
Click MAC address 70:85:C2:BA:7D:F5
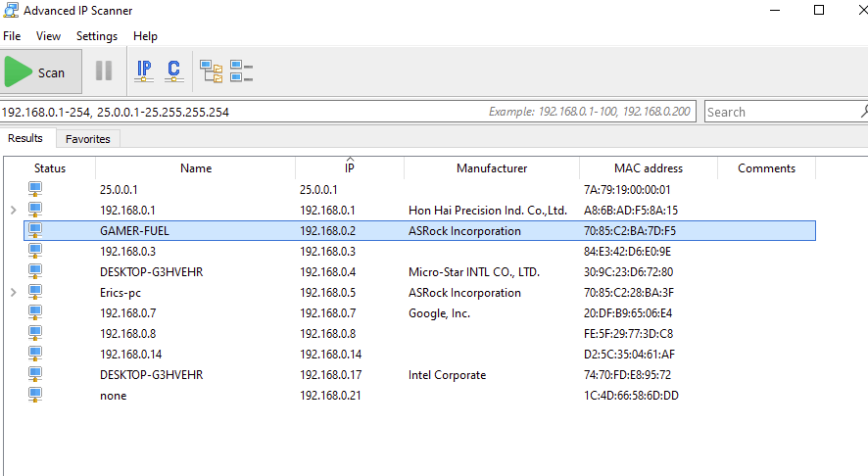point(629,231)
